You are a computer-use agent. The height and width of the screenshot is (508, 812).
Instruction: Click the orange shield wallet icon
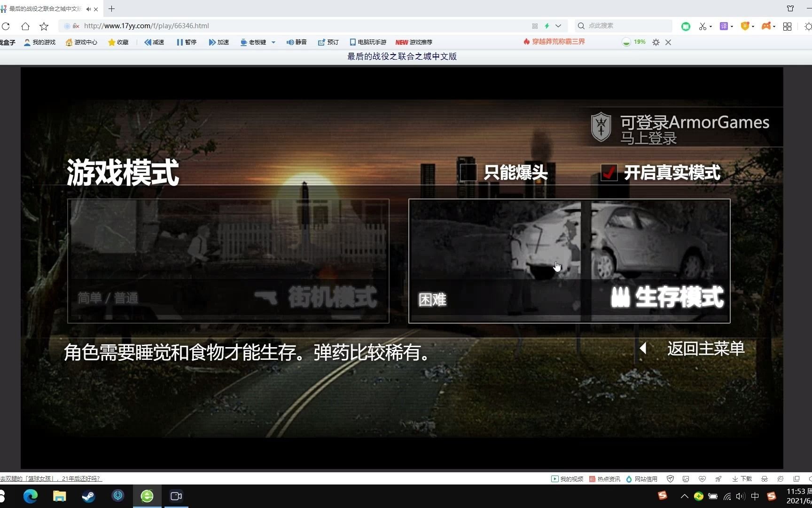(745, 26)
